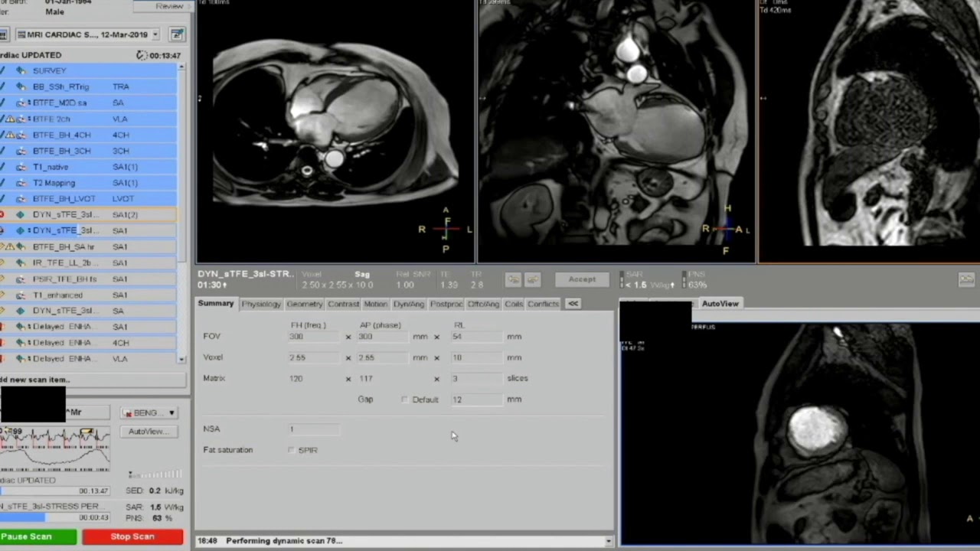
Task: Click the PSIR_TFE_BH fs scan icon
Action: tap(21, 279)
